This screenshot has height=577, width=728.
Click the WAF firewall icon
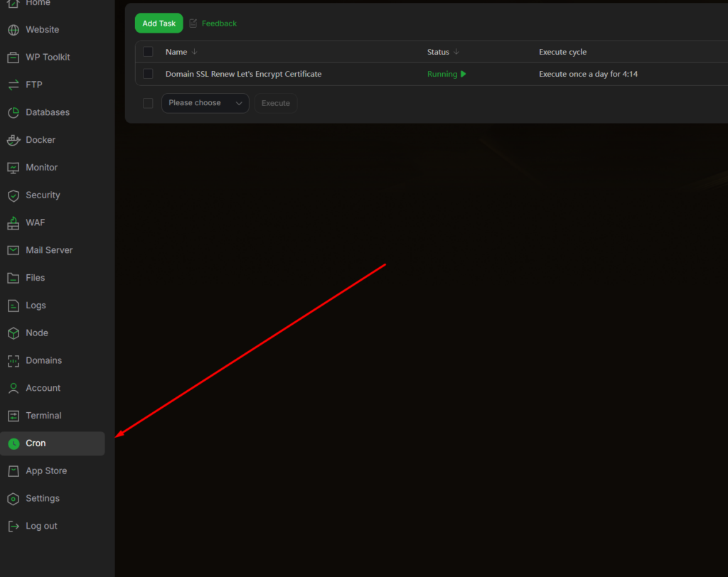(14, 223)
